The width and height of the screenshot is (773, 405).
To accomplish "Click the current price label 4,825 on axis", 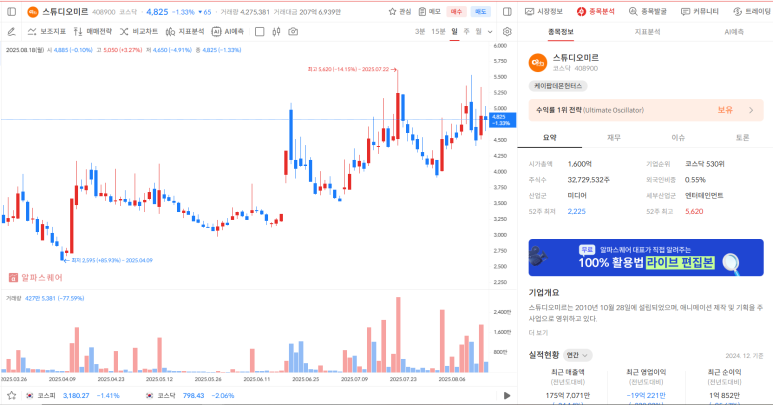I will [503, 120].
